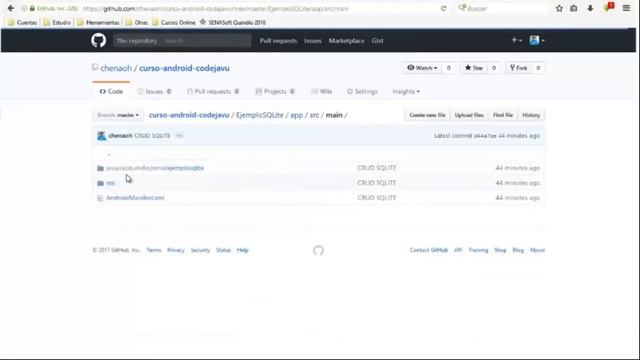
Task: Click the GitHub octocat logo
Action: (x=98, y=40)
